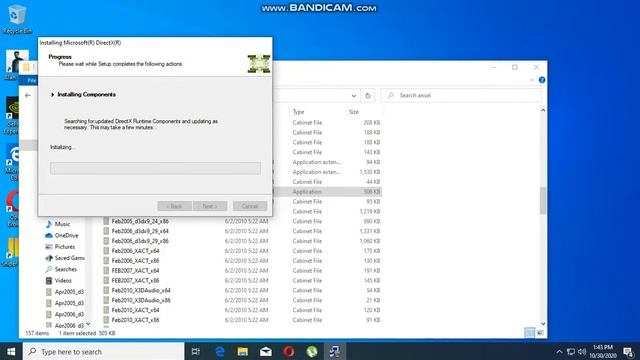This screenshot has width=640, height=360.
Task: Select file FEB2007_XACT_x86
Action: (135, 280)
